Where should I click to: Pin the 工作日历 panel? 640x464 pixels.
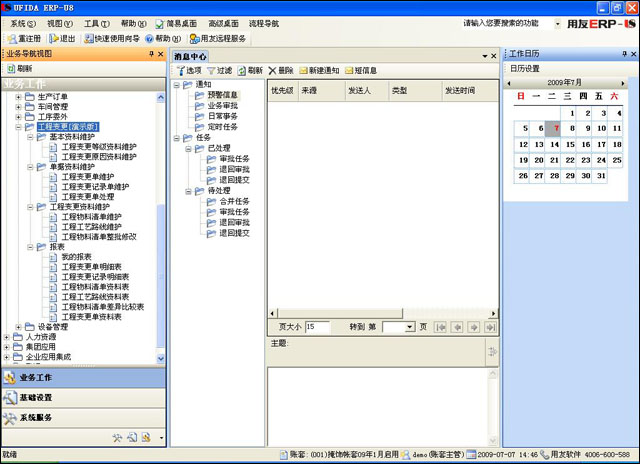pos(624,54)
